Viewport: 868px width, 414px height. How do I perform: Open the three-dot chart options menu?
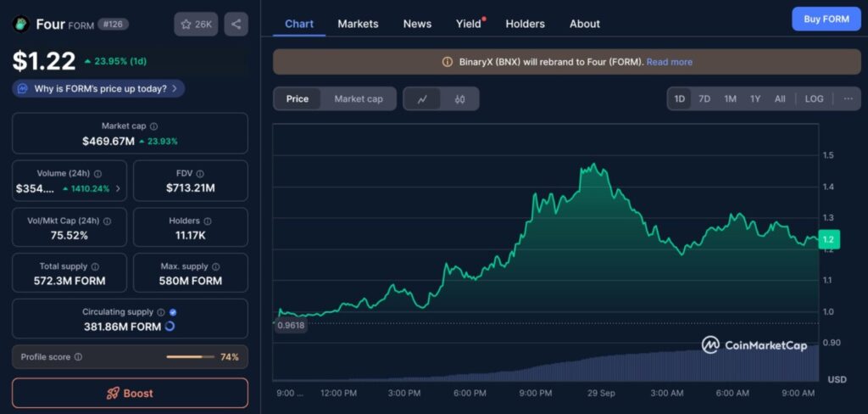coord(848,99)
